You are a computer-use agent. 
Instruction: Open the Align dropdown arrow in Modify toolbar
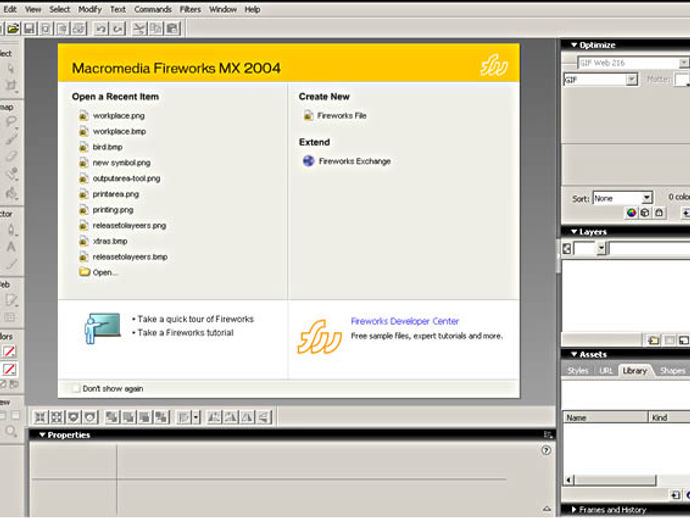(x=196, y=417)
